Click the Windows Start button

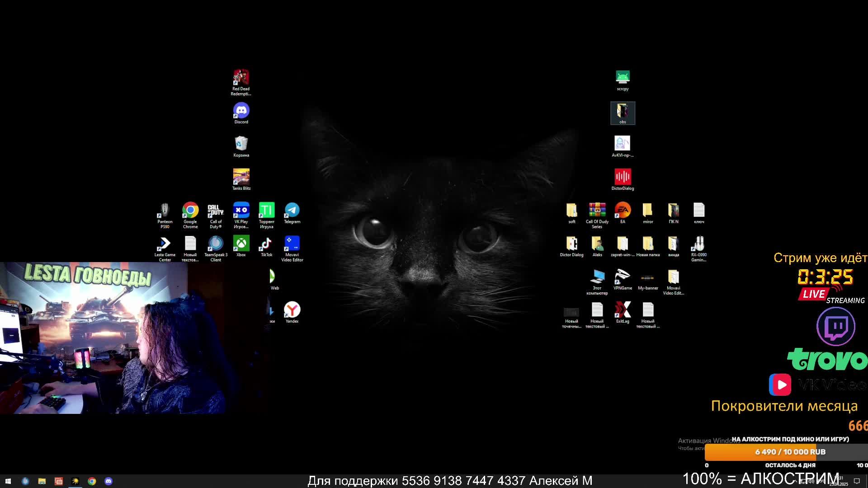(x=8, y=481)
